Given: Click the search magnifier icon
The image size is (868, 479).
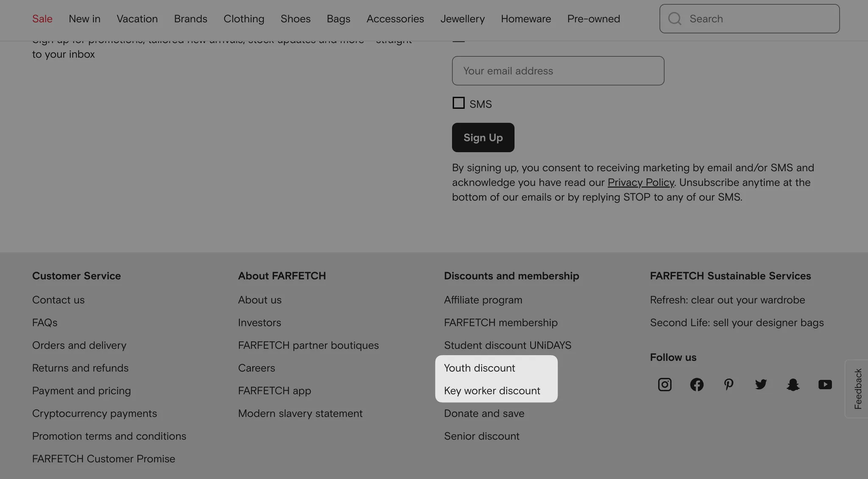Looking at the screenshot, I should (674, 19).
